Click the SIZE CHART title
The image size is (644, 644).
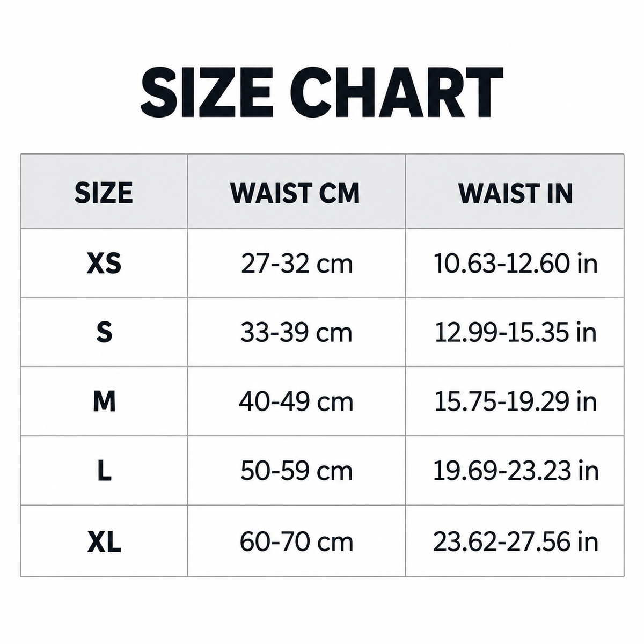click(x=321, y=93)
